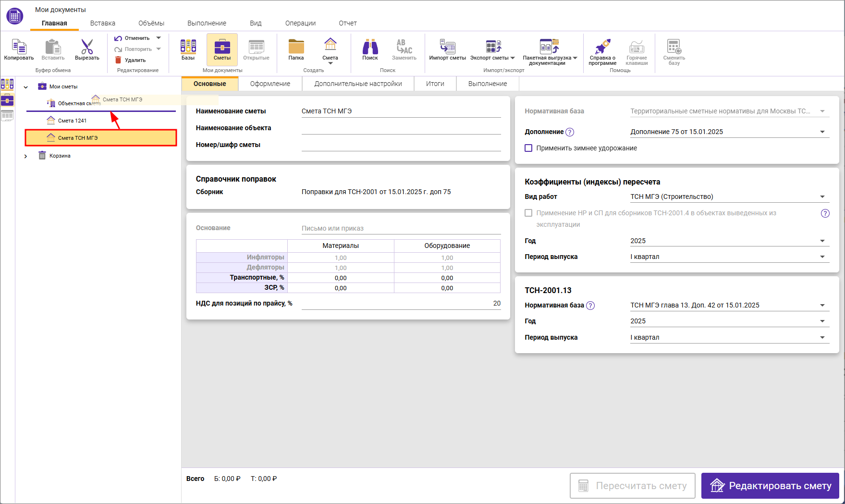Viewport: 845px width, 504px height.
Task: Click the Cut (Вырезать) scissors icon
Action: pos(87,47)
